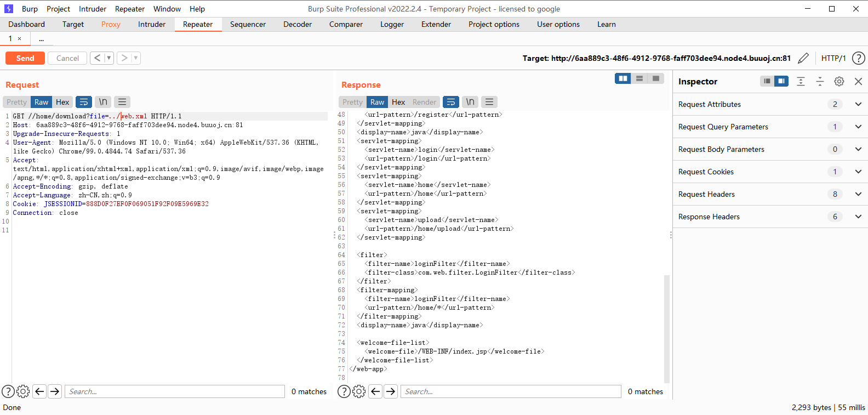Go to previous request search match
Viewport: 868px width, 415px height.
[39, 391]
